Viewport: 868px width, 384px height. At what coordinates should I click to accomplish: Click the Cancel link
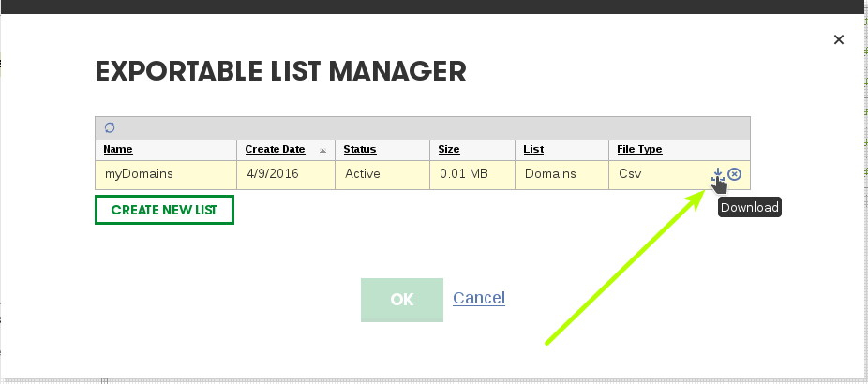point(479,298)
